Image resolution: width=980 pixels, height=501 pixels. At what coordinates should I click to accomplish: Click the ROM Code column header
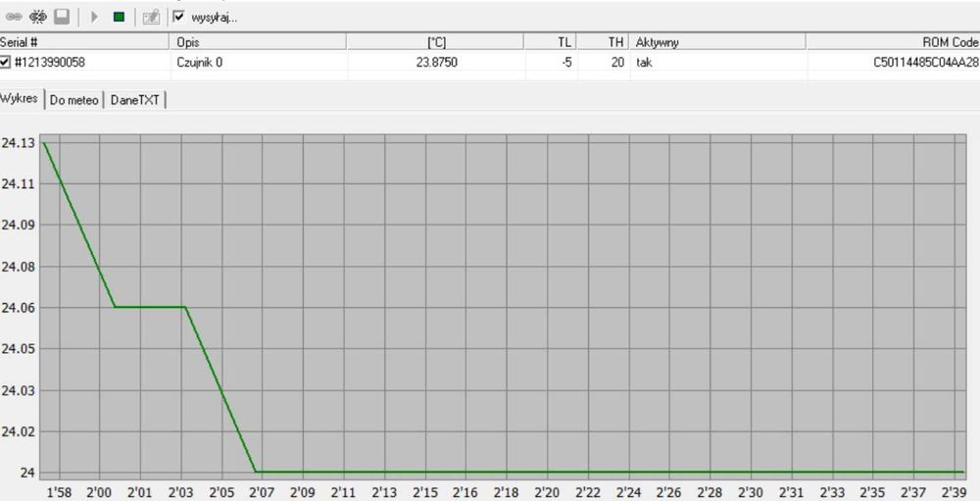point(893,42)
